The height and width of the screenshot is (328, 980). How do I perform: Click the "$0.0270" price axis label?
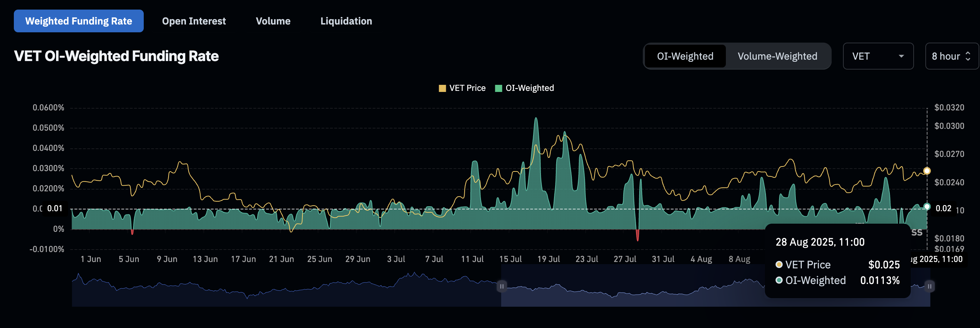tap(949, 154)
